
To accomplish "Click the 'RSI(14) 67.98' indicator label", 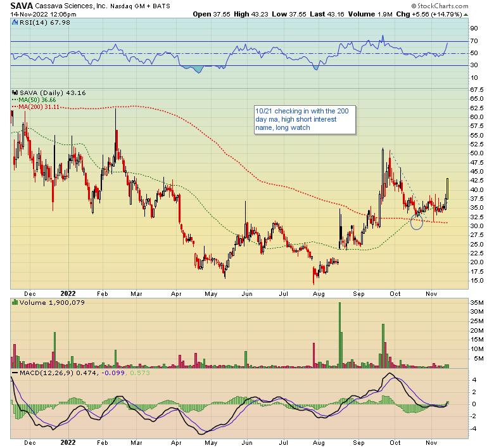I will click(45, 22).
